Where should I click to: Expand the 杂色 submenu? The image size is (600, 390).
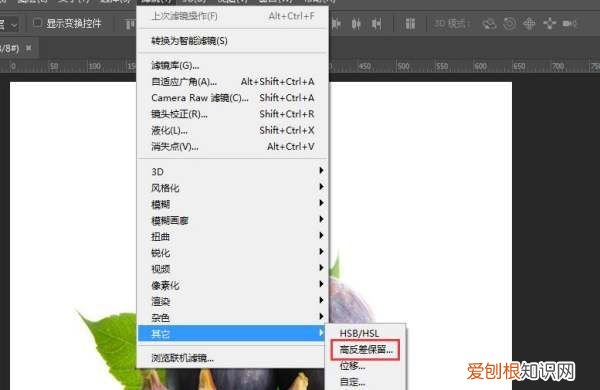point(232,318)
